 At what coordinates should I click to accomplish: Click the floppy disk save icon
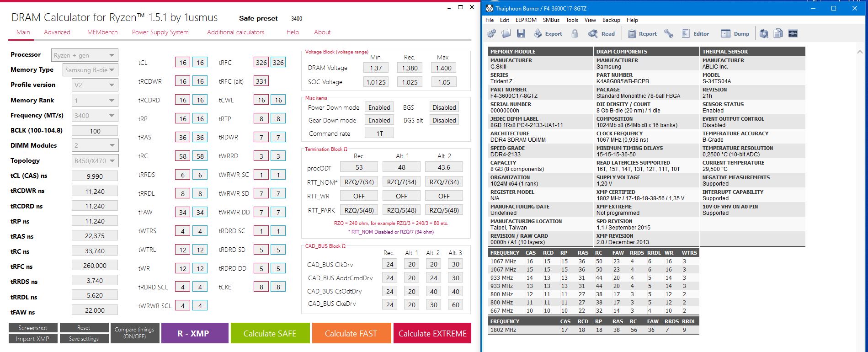pyautogui.click(x=521, y=33)
